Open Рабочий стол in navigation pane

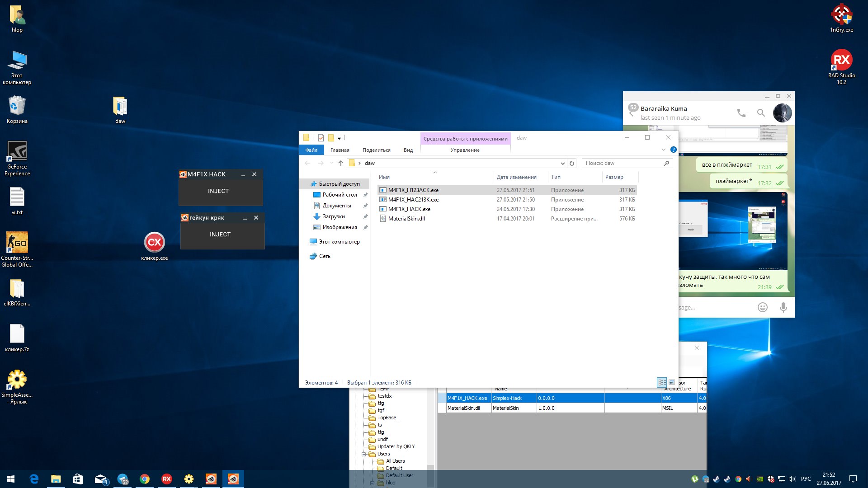340,195
